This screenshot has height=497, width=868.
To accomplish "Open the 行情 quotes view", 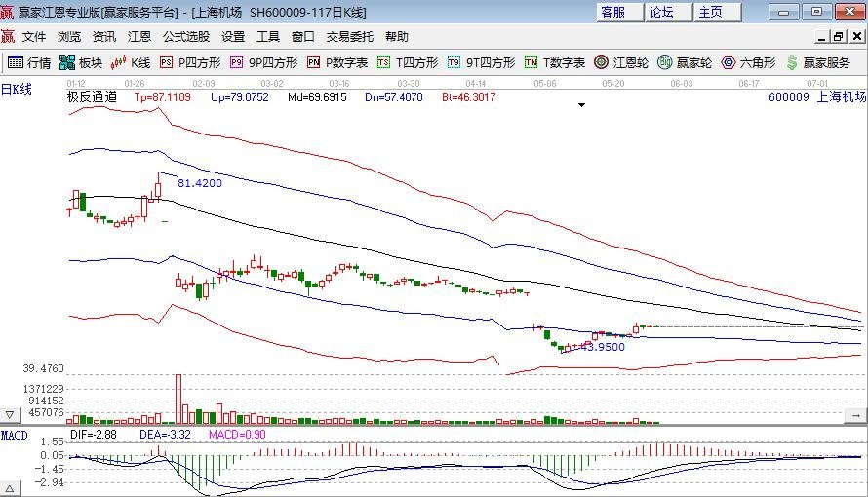I will (29, 62).
